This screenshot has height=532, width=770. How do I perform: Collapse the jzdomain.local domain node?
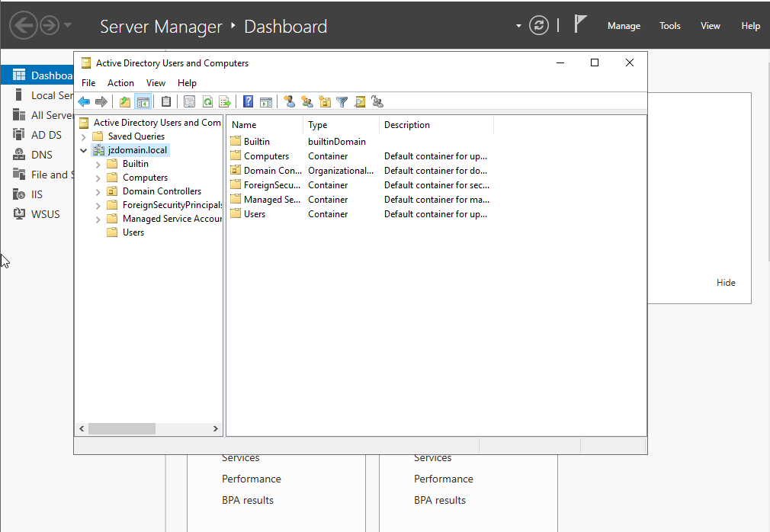click(83, 150)
